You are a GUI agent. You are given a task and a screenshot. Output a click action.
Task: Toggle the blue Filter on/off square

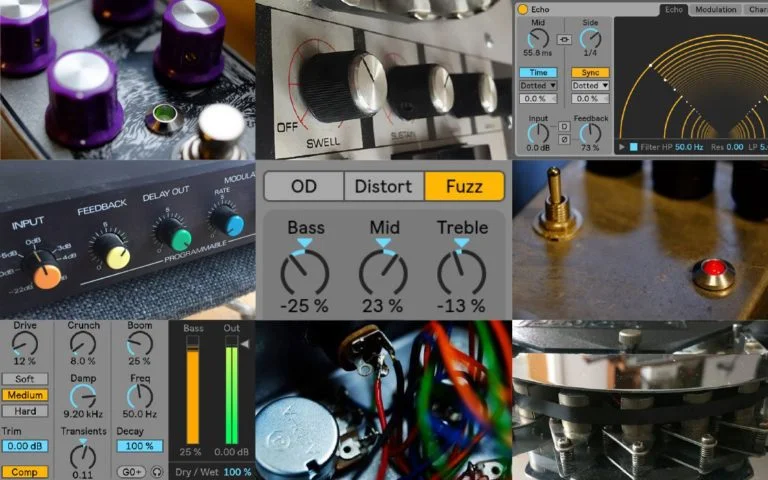tap(633, 146)
